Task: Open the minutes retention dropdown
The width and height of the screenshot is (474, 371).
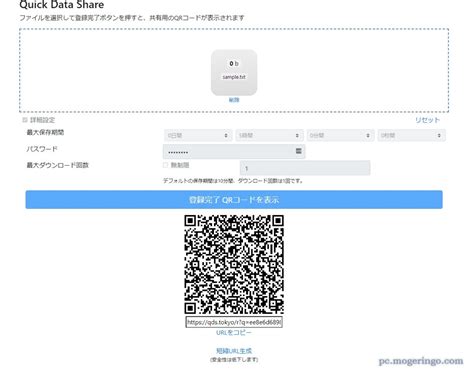Action: tap(340, 135)
